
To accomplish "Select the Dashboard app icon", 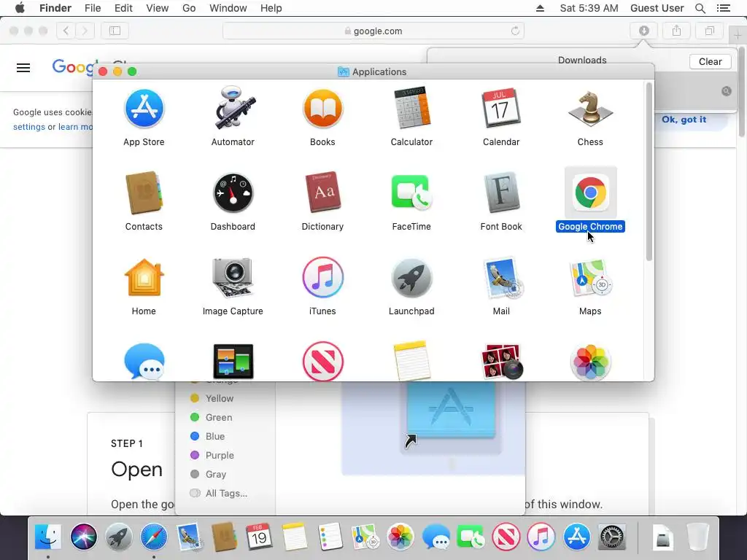I will pos(233,192).
